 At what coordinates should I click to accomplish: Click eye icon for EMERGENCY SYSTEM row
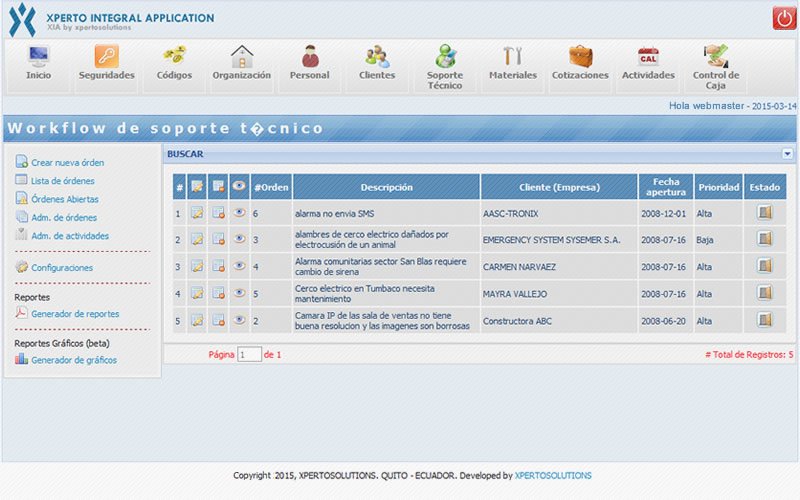239,239
